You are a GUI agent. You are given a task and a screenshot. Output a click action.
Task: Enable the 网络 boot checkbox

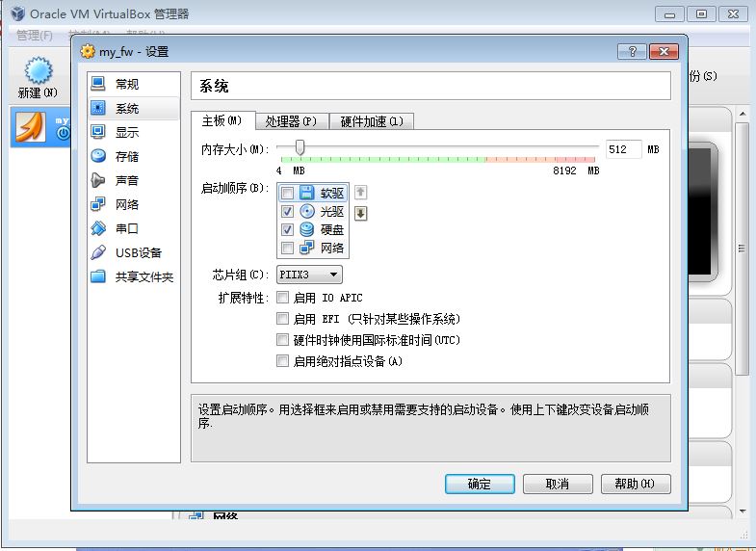click(x=287, y=248)
